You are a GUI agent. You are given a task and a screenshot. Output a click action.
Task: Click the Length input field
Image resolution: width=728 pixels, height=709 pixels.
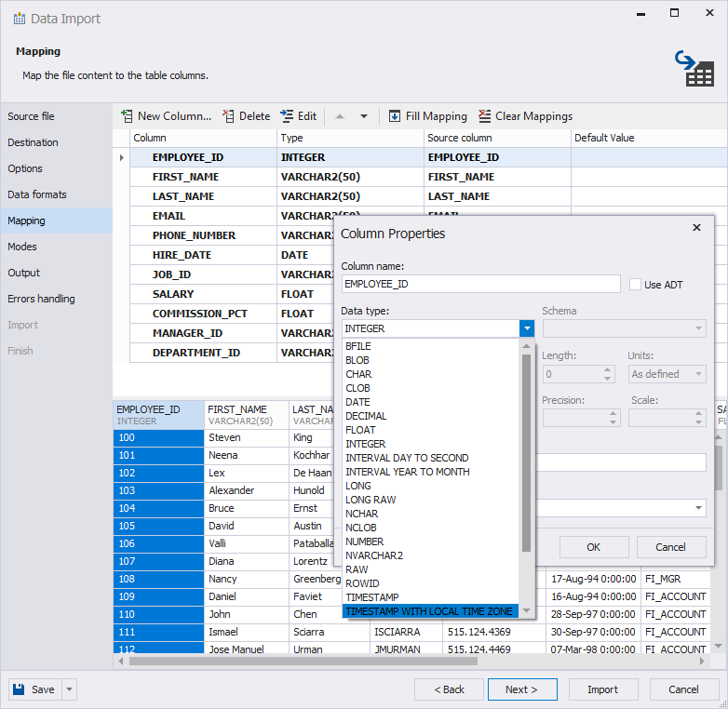pyautogui.click(x=573, y=374)
